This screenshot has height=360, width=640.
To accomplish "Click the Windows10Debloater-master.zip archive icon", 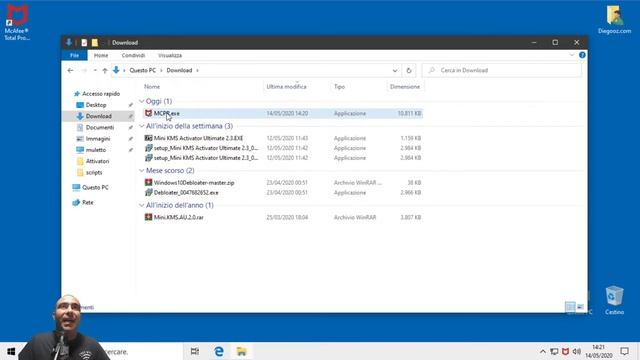I will [149, 182].
